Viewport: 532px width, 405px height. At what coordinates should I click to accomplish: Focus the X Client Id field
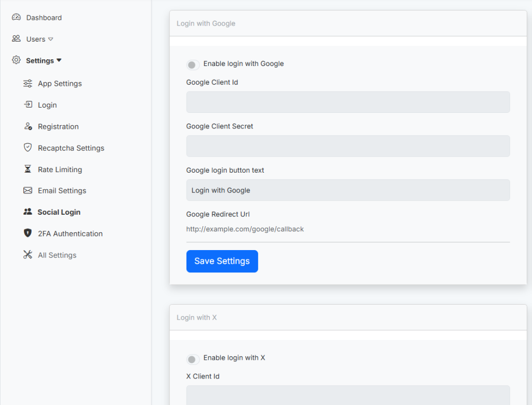click(348, 395)
